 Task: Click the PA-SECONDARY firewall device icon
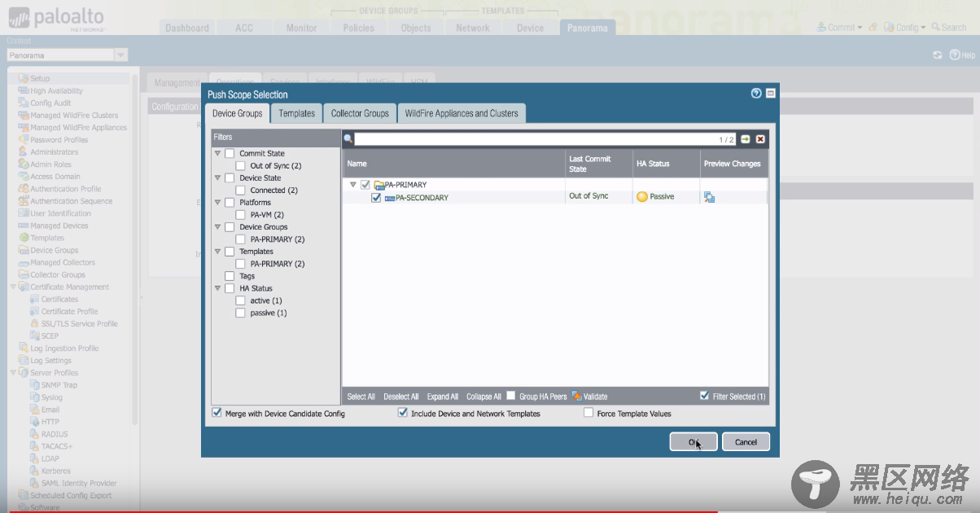tap(390, 198)
